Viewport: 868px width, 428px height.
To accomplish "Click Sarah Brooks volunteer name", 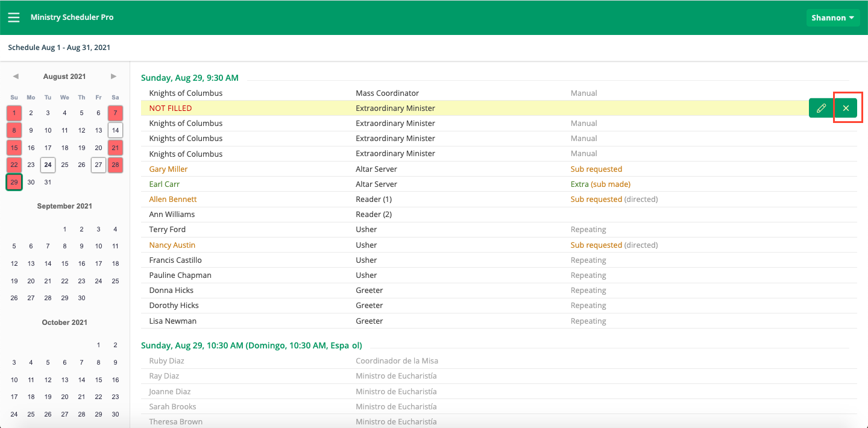I will click(172, 406).
